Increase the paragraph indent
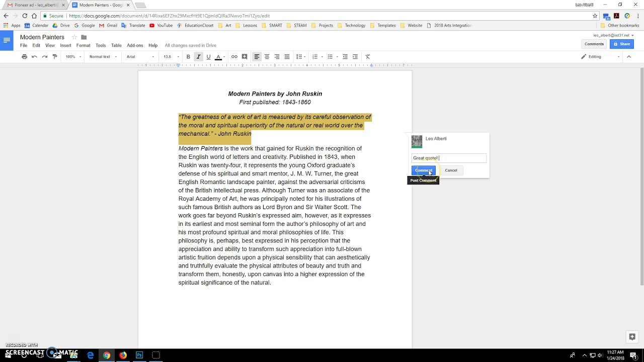The height and width of the screenshot is (362, 644). click(355, 57)
